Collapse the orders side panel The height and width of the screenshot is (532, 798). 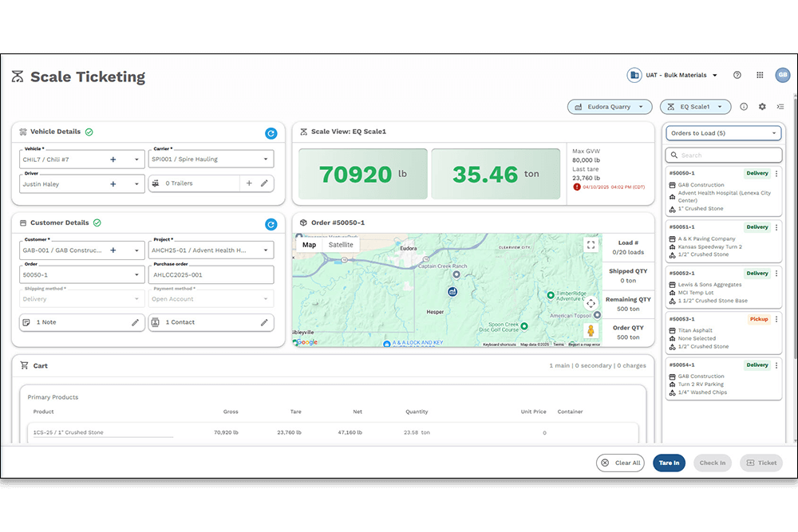tap(780, 107)
